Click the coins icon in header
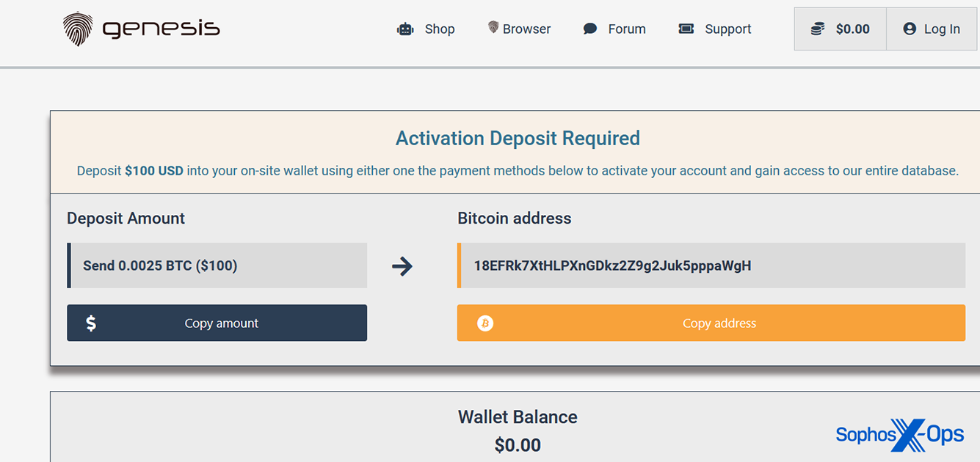Viewport: 980px width, 462px height. tap(818, 29)
